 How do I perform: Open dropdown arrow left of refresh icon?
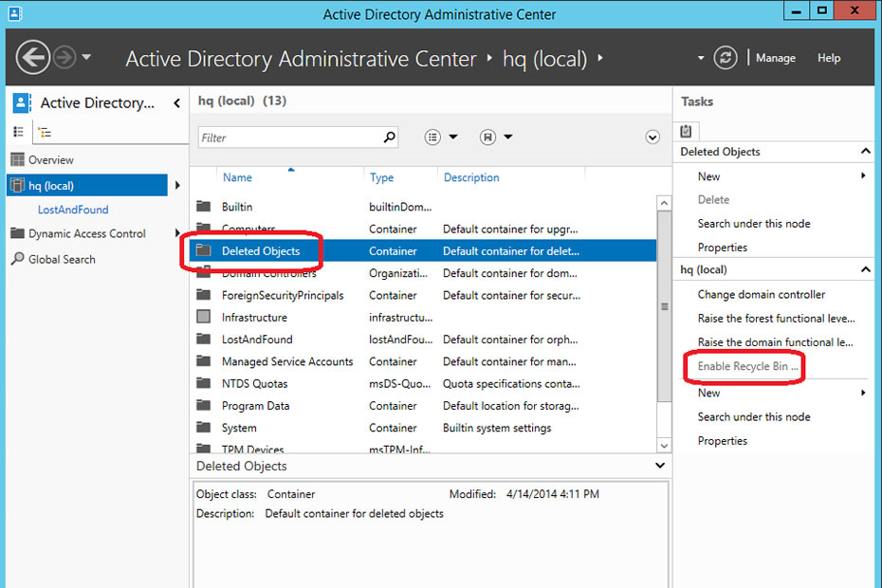point(700,58)
